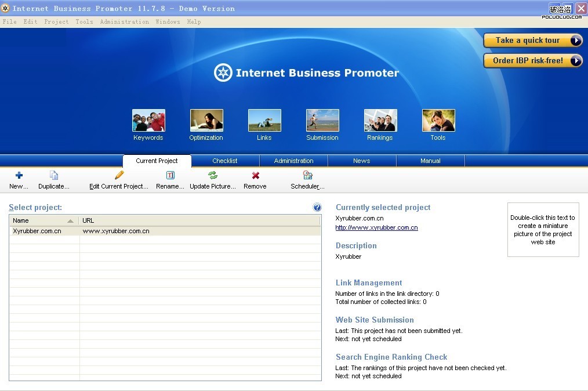Screen dimensions: 588x391
Task: Follow the http://www.xyrubber.com.cn link
Action: [x=376, y=227]
